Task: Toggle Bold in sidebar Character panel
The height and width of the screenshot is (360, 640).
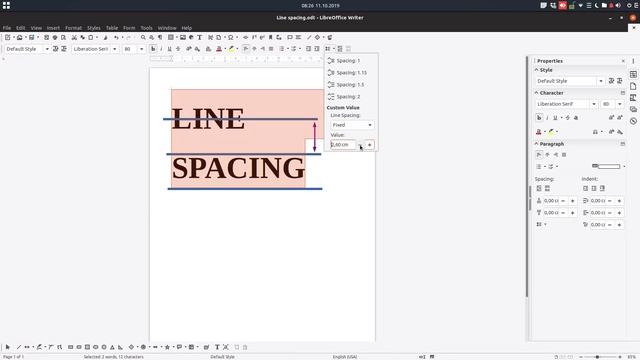Action: 539,118
